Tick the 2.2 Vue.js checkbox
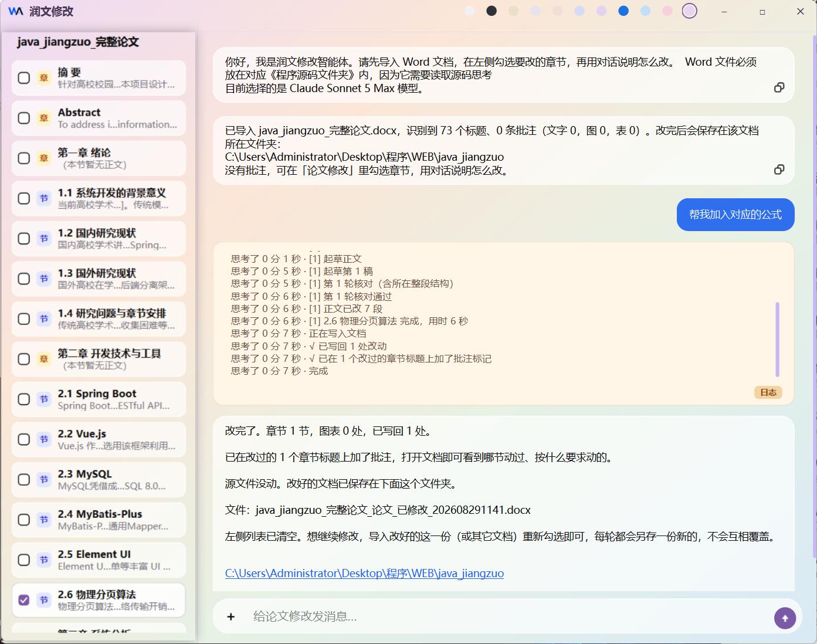817x644 pixels. tap(24, 439)
